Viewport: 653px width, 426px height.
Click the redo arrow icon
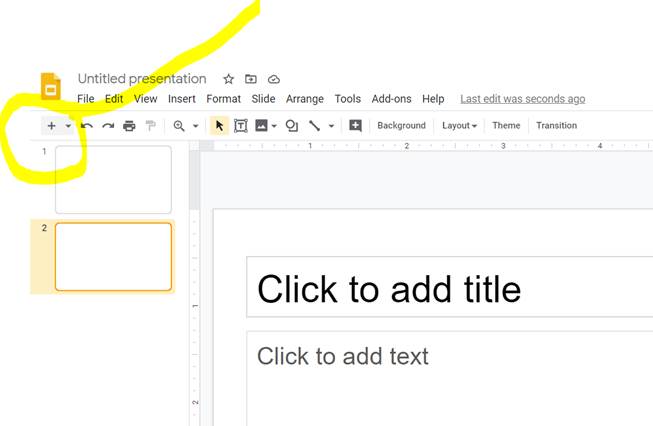[x=108, y=126]
